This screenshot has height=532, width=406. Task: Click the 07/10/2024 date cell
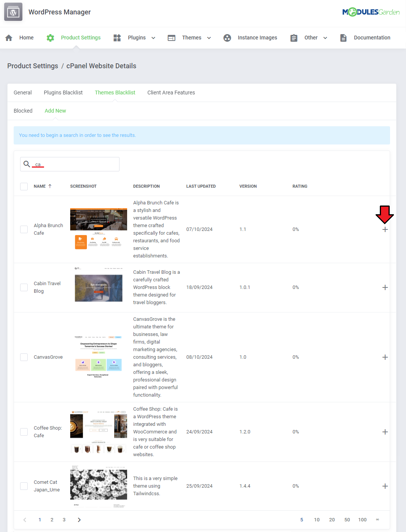[199, 229]
